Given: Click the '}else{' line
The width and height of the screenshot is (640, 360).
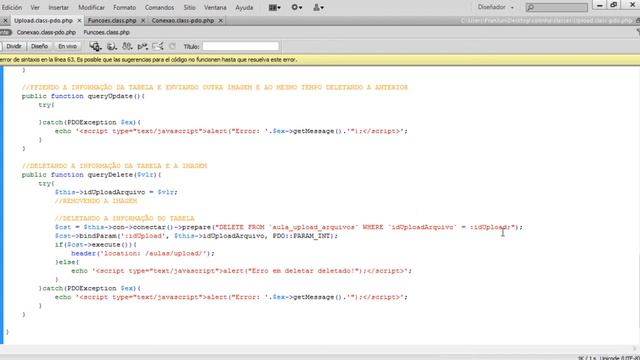Looking at the screenshot, I should 67,262.
